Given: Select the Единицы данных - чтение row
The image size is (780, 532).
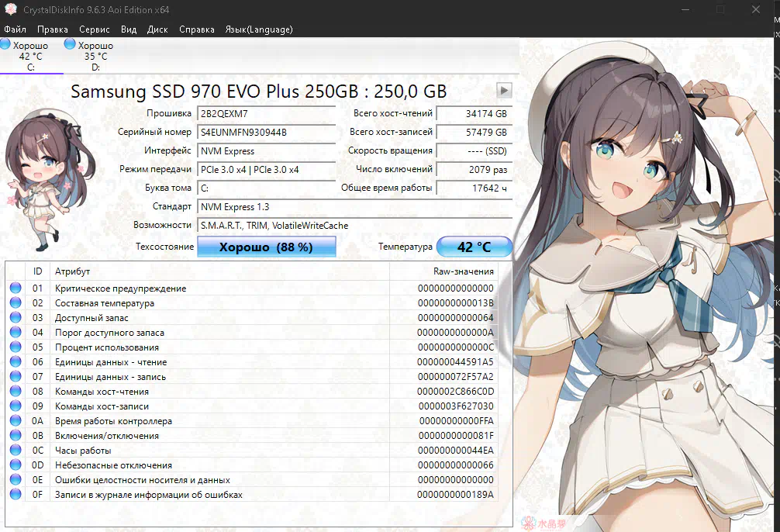Looking at the screenshot, I should pos(252,362).
